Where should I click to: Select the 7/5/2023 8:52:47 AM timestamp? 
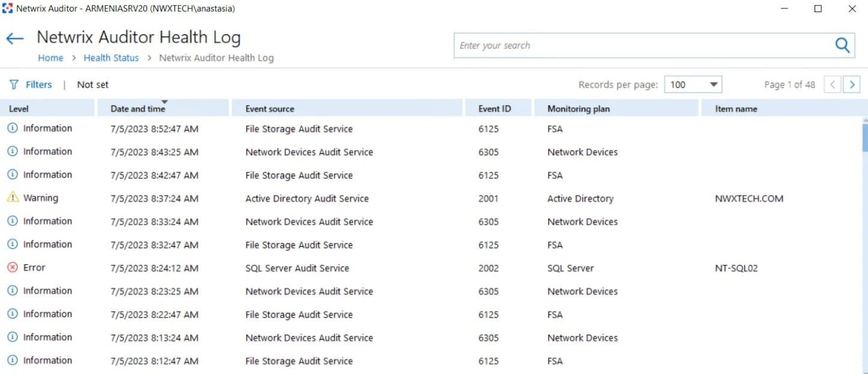[154, 128]
